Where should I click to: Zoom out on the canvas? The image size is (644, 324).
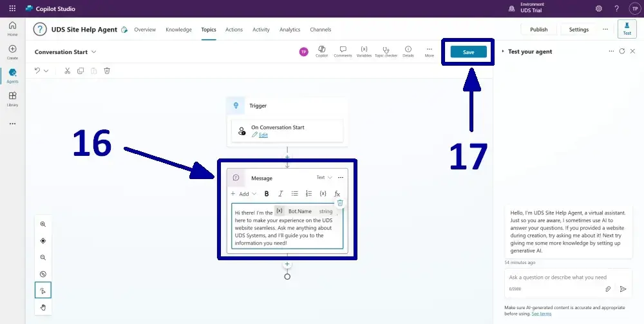coord(43,258)
